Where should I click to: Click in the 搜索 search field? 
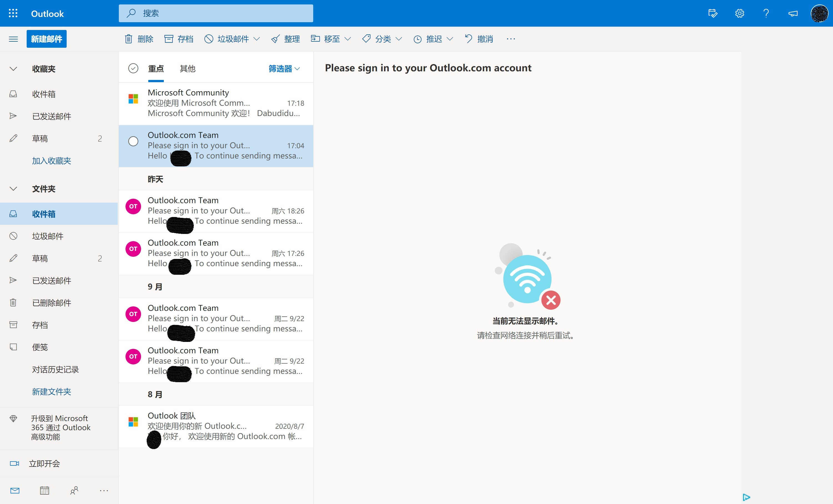click(x=216, y=13)
